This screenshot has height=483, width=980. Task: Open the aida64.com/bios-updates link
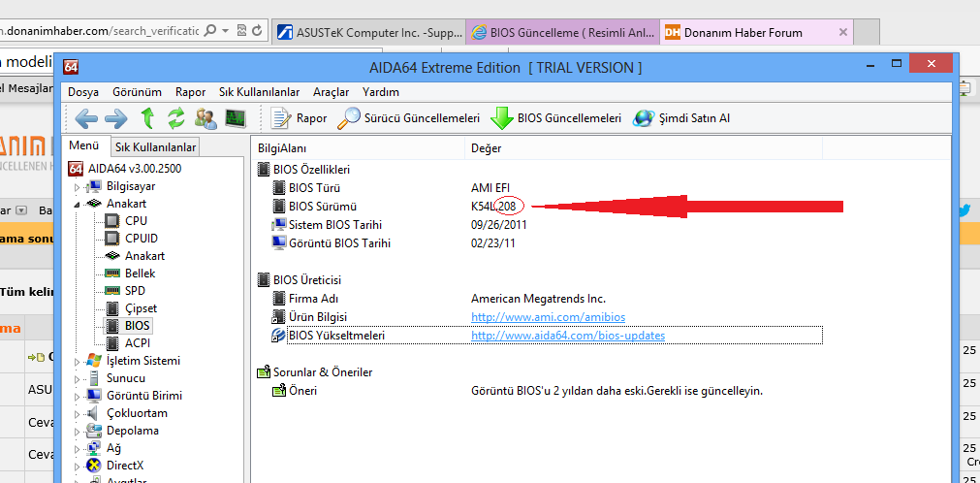click(568, 336)
